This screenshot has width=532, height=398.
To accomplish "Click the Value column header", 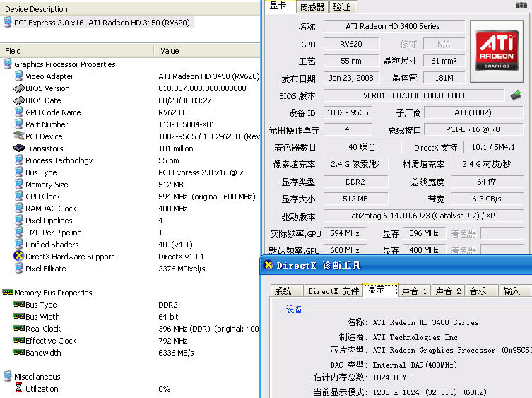I will click(x=207, y=51).
